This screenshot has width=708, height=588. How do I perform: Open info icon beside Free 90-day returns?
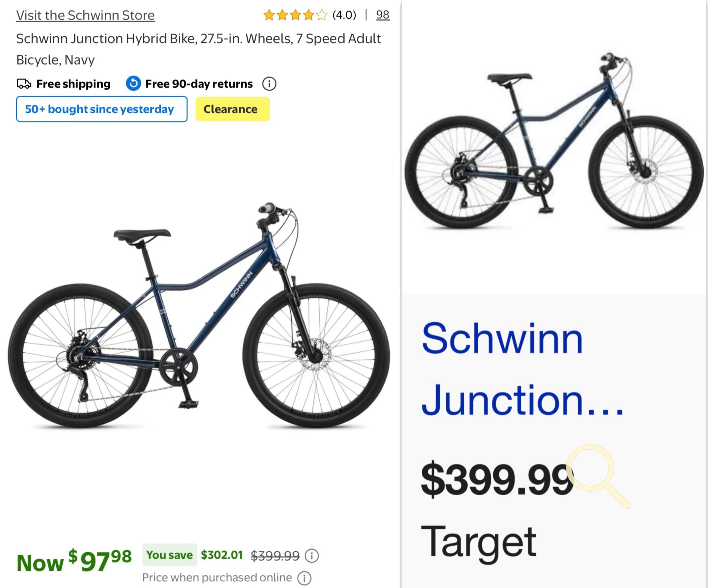coord(269,84)
